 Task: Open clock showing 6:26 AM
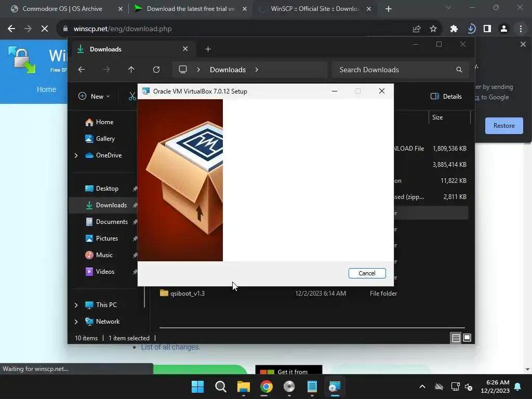tap(495, 387)
